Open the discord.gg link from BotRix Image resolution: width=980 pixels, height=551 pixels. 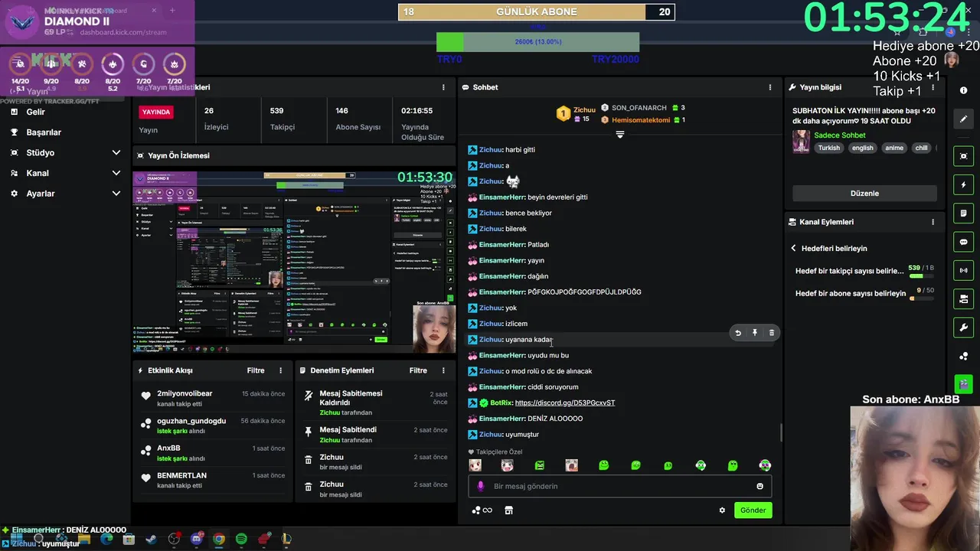point(565,403)
